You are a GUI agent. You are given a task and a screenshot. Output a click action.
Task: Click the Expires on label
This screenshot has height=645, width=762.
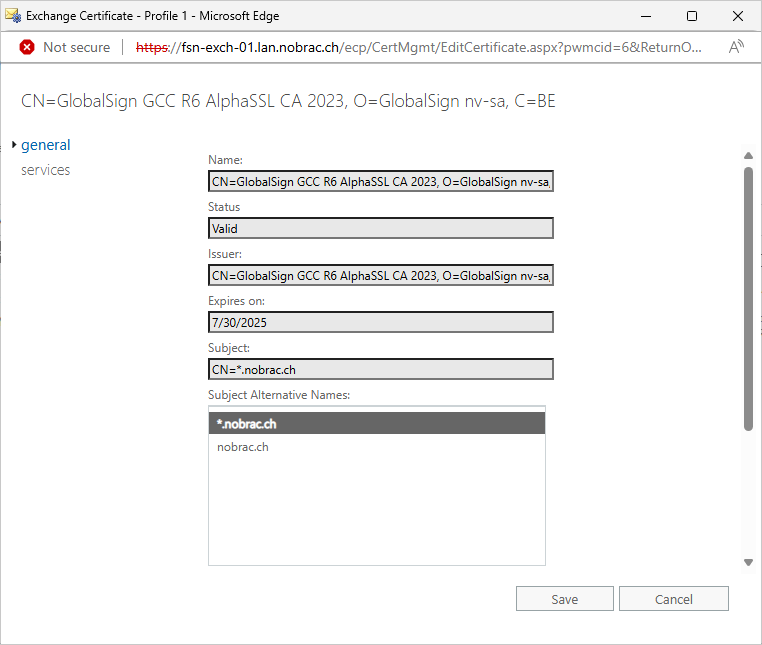pos(236,301)
